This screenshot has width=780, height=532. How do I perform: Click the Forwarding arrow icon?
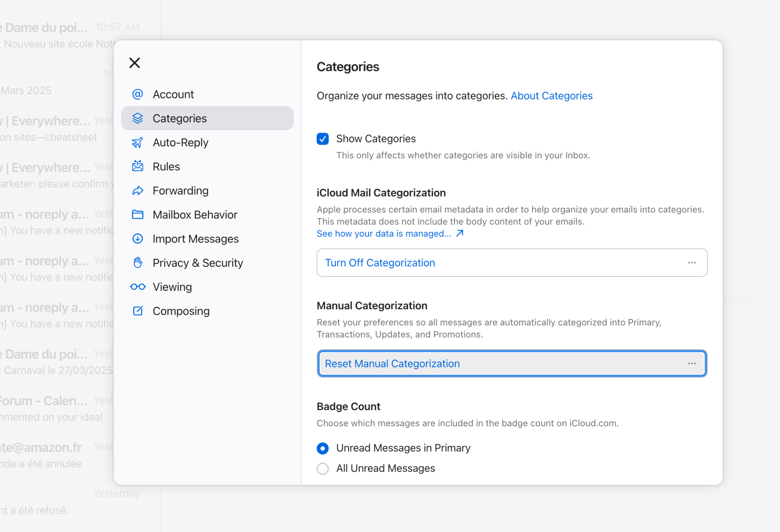(138, 191)
